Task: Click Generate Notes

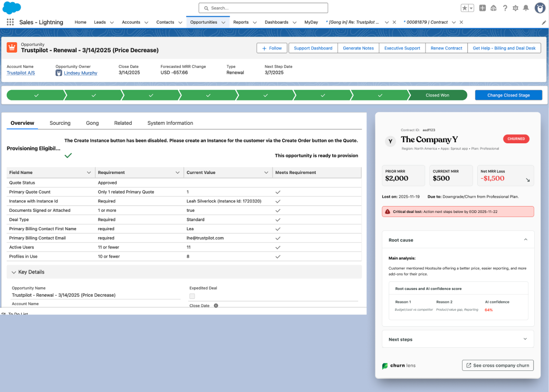Action: coord(358,48)
